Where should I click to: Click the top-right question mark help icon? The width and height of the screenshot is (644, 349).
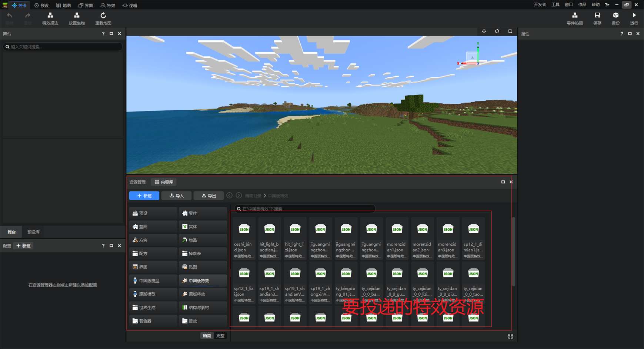point(607,5)
